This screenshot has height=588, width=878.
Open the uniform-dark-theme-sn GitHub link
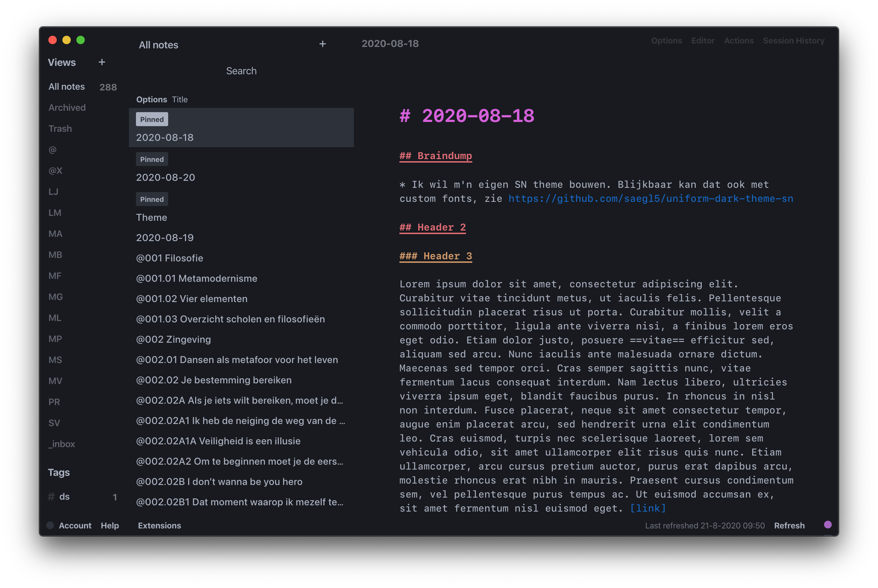tap(650, 198)
